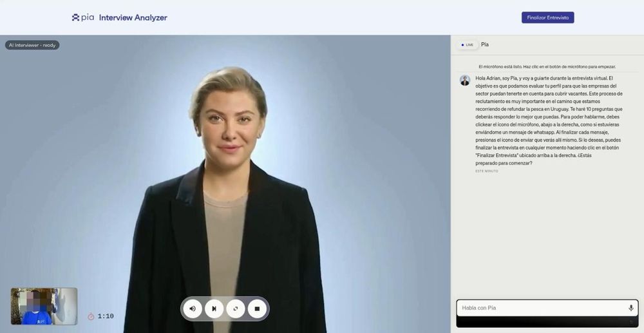Screen dimensions: 644x333
Task: Click Pía's greeting message to Adrian
Action: (x=549, y=120)
